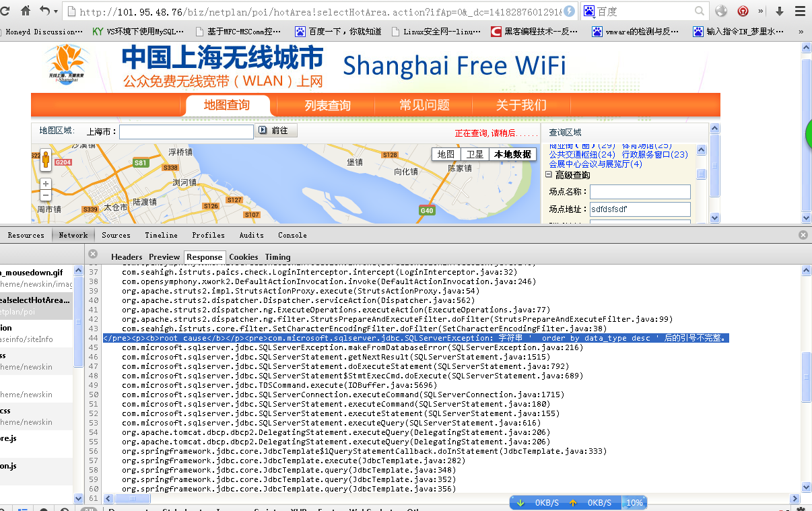Screen dimensions: 812x511
Task: Open the Timeline devtools tab
Action: 162,235
